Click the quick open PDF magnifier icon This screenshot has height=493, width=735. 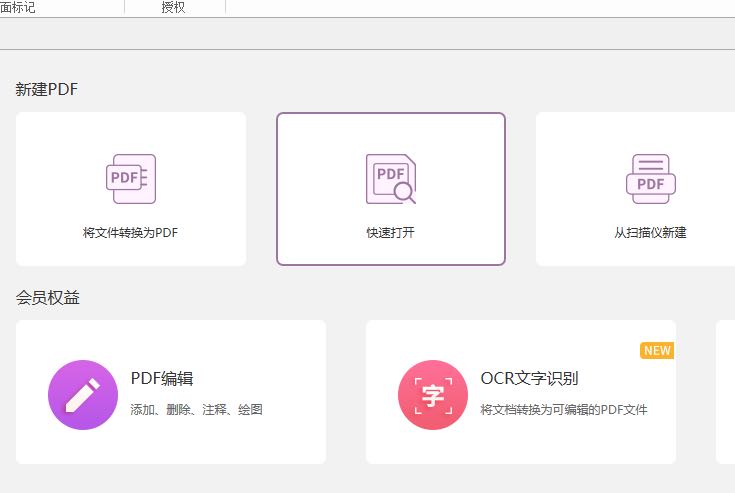pos(390,179)
